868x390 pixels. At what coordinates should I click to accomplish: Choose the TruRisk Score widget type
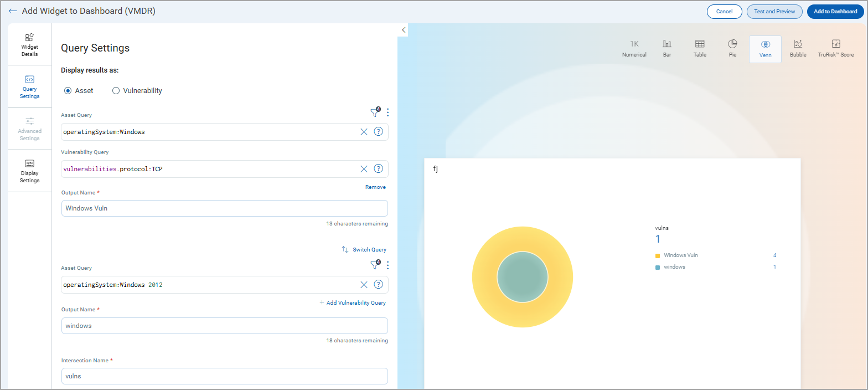click(836, 49)
